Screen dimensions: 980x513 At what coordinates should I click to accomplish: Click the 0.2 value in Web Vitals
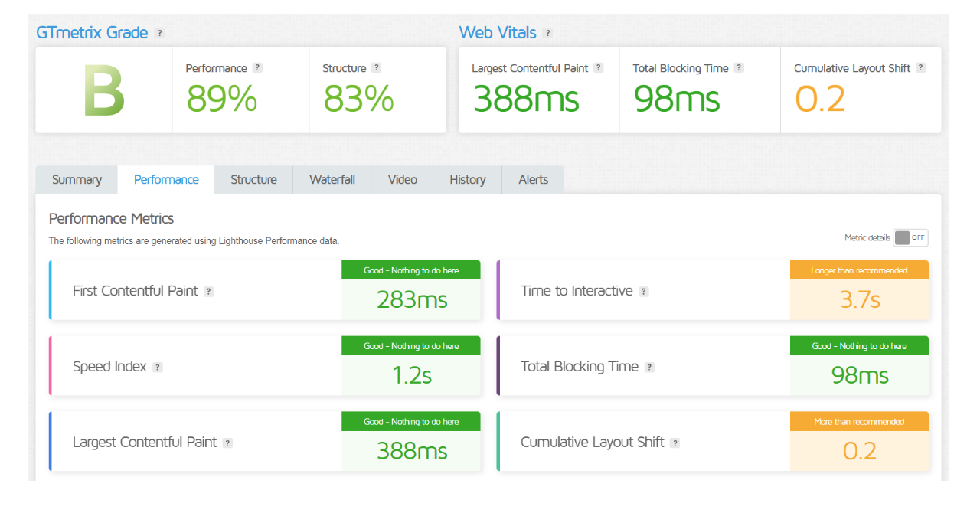(x=820, y=99)
